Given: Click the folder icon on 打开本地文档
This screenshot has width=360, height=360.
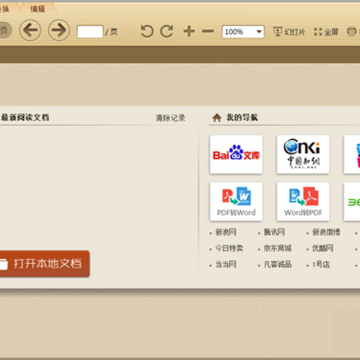Looking at the screenshot, I should coord(3,264).
